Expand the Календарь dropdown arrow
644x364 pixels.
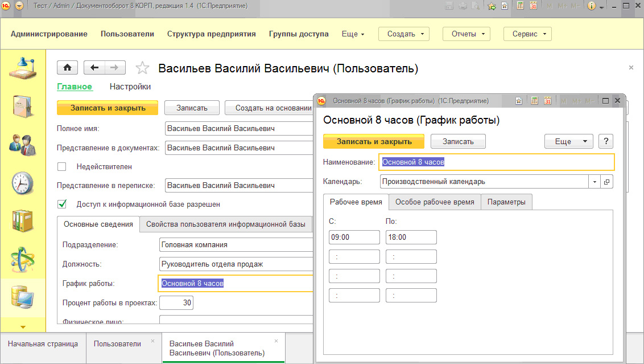(595, 182)
